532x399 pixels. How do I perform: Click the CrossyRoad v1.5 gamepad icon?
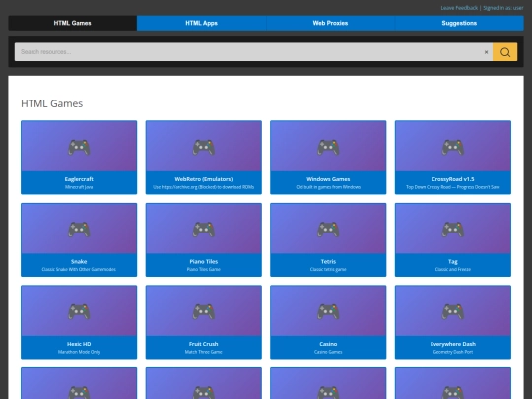tap(453, 147)
